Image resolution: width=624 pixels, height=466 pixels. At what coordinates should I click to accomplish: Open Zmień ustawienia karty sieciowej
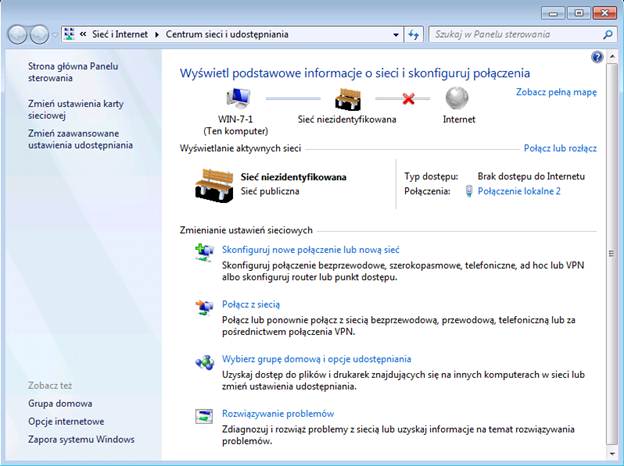(x=75, y=109)
